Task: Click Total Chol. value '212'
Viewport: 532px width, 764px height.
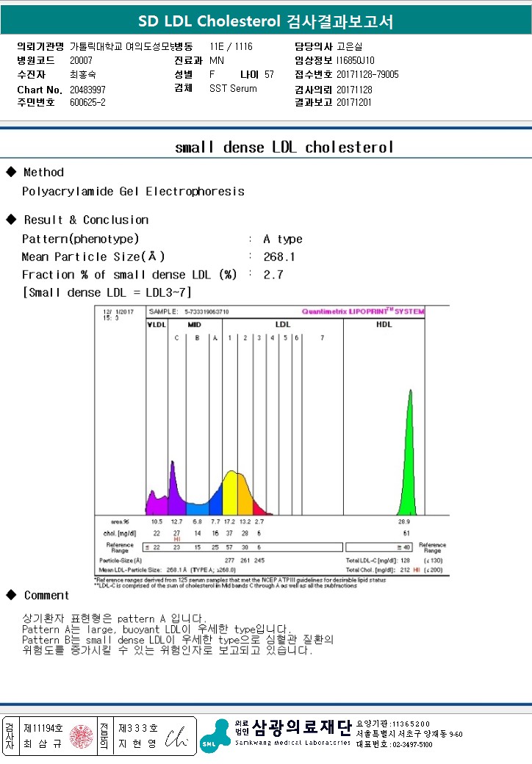Action: (405, 570)
